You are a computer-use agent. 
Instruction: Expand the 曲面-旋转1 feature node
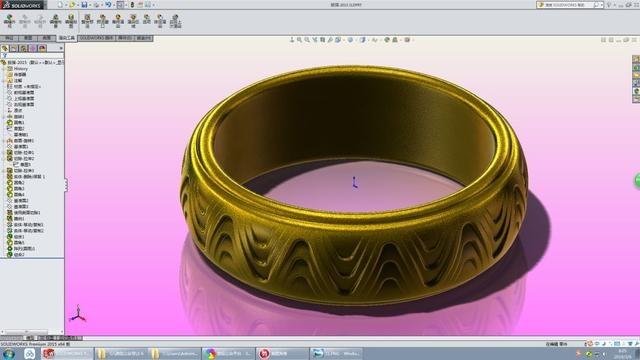[x=4, y=141]
